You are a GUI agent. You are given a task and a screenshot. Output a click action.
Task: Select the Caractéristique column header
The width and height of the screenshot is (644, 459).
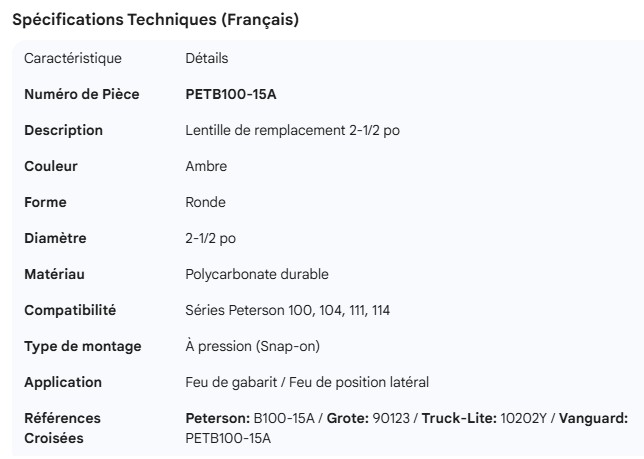[x=73, y=59]
